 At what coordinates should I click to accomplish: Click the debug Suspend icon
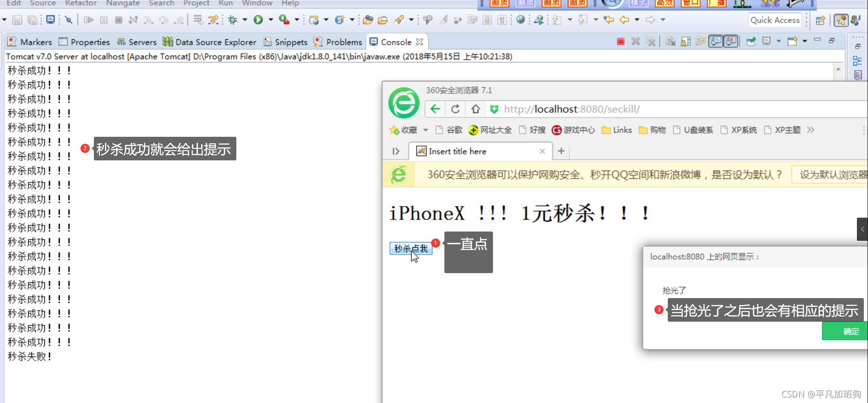[x=104, y=20]
